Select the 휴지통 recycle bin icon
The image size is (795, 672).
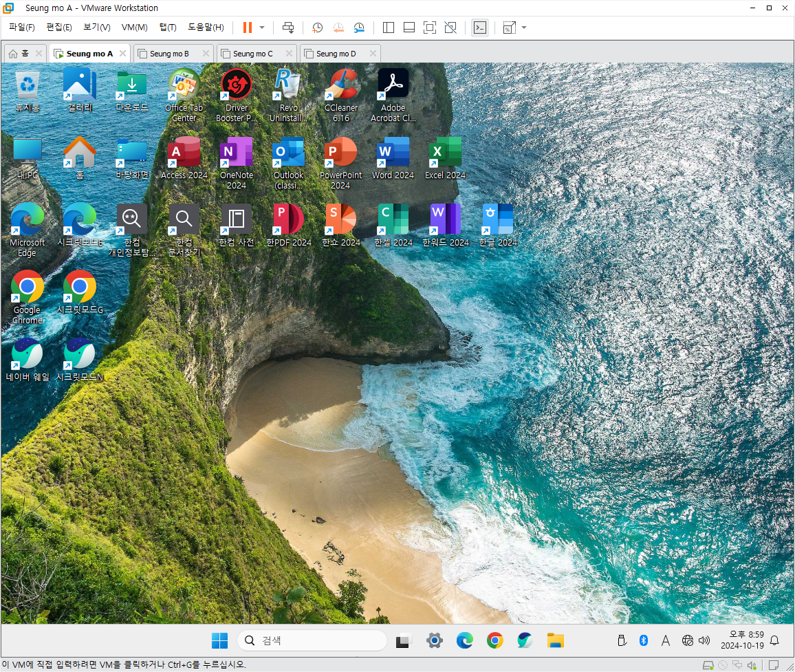[x=28, y=91]
